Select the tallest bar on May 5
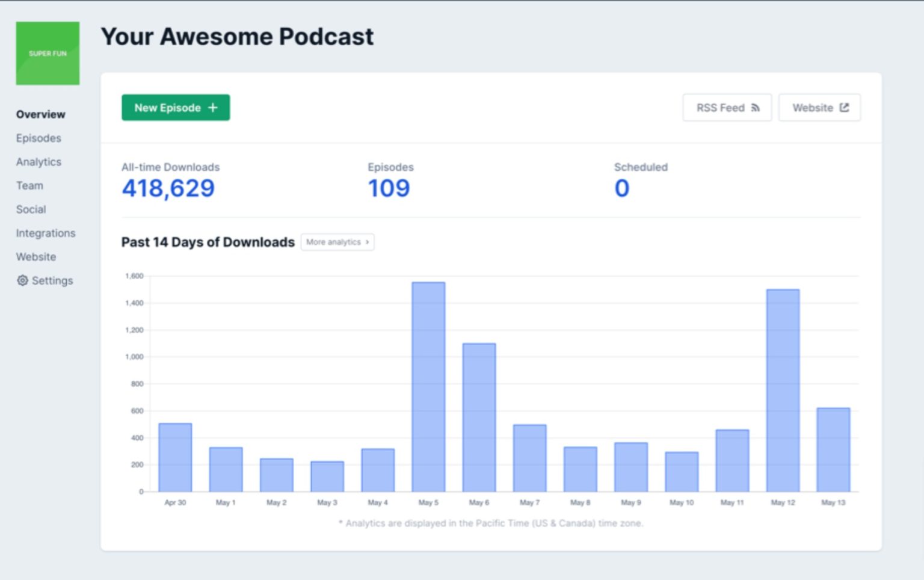Image resolution: width=924 pixels, height=580 pixels. pos(428,385)
